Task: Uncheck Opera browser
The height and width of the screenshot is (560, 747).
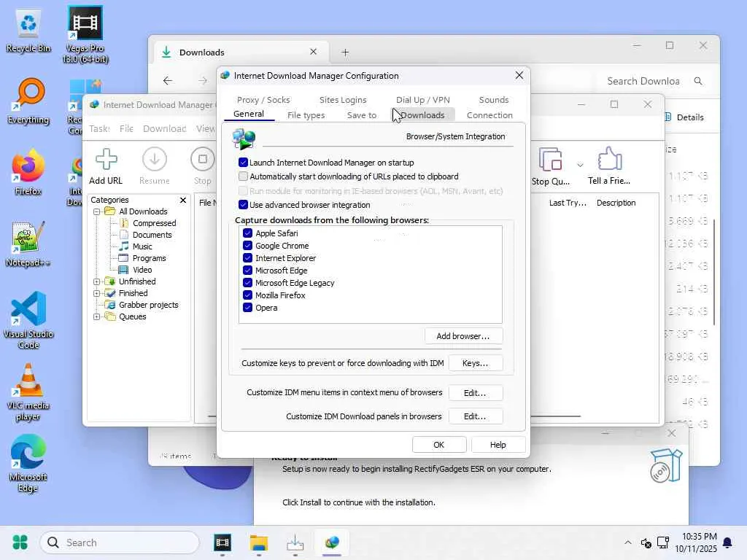Action: [248, 307]
